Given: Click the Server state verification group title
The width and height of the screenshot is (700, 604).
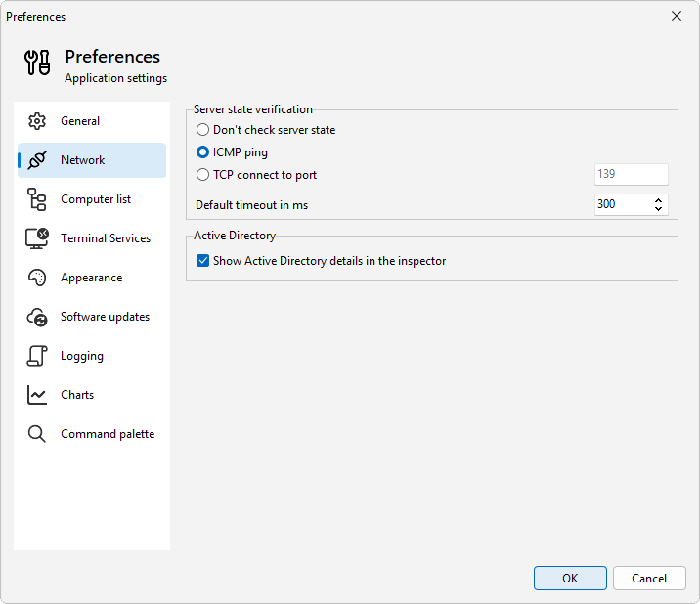Looking at the screenshot, I should [x=253, y=109].
